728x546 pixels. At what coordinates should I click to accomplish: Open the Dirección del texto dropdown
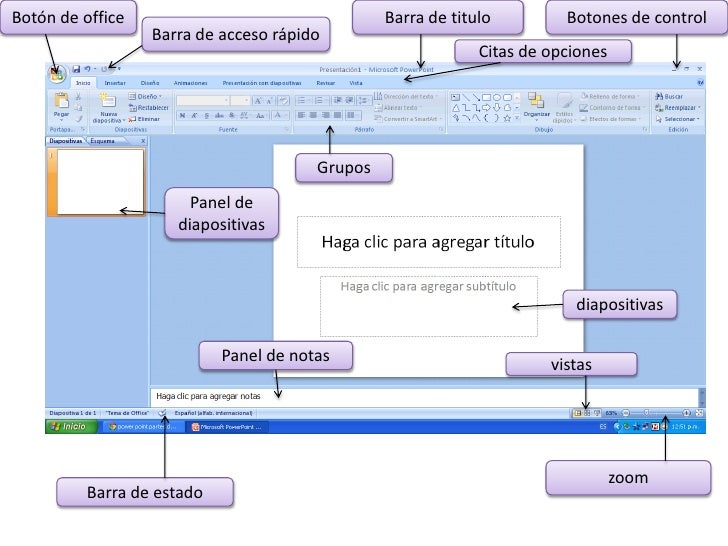click(x=406, y=97)
